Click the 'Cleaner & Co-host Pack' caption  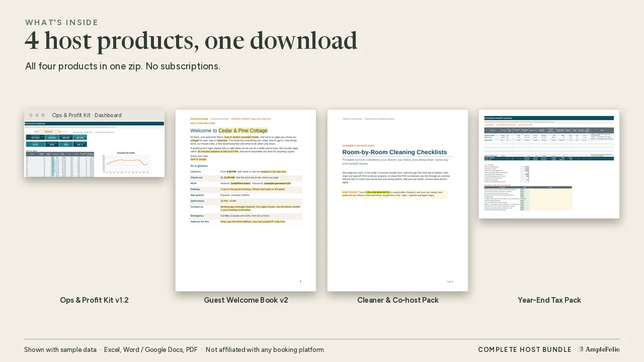[x=398, y=300]
